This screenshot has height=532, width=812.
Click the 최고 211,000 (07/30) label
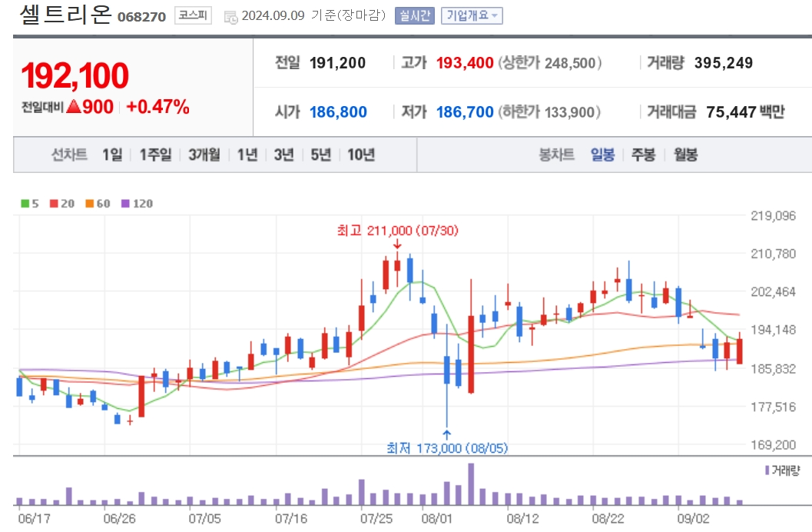pyautogui.click(x=398, y=231)
